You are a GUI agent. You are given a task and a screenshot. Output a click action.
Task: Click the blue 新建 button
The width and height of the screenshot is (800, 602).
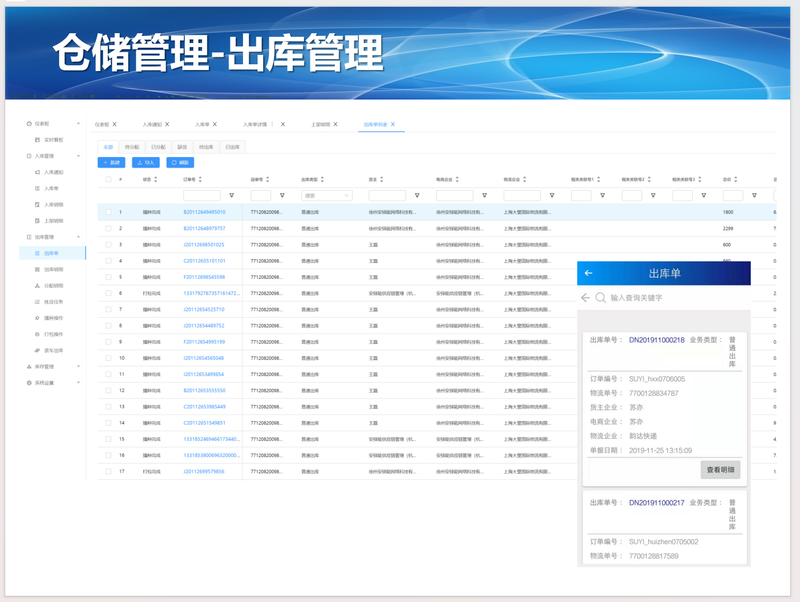click(x=110, y=162)
